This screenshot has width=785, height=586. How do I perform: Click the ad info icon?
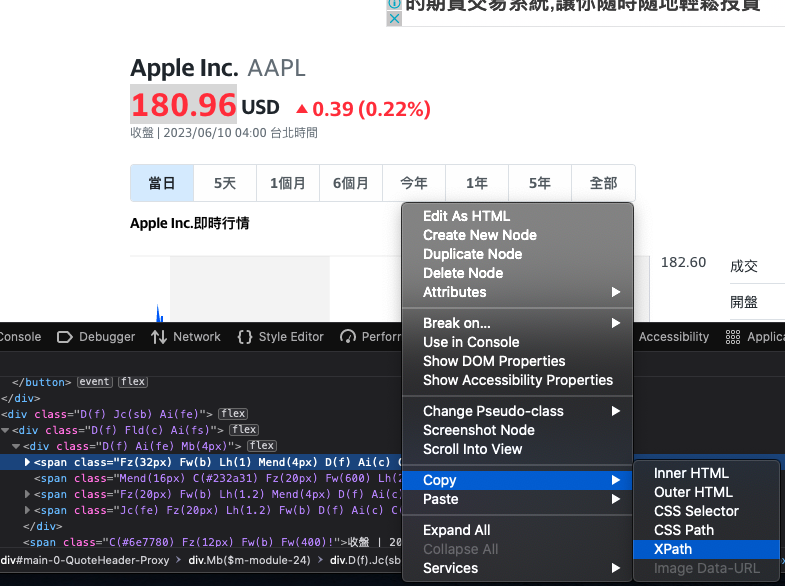tap(394, 5)
